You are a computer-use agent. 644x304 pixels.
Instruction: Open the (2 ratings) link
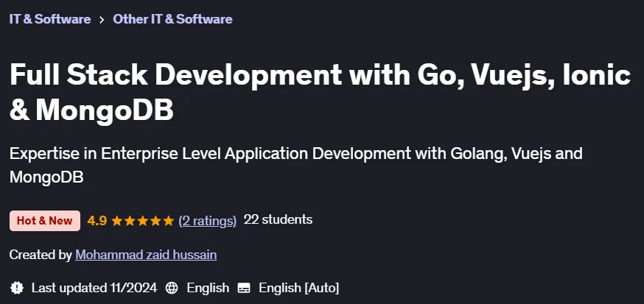(x=207, y=221)
